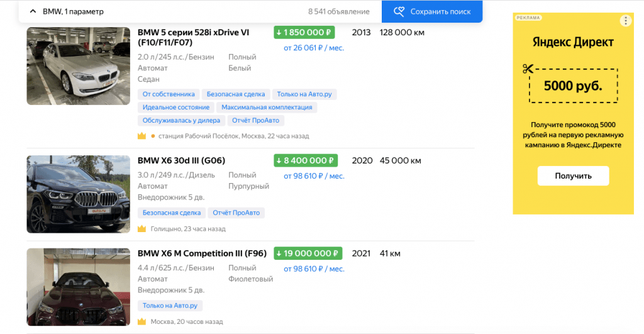Viewport: 644px width, 334px height.
Task: Open X6 M Competition monthly loan offer link
Action: [x=314, y=269]
